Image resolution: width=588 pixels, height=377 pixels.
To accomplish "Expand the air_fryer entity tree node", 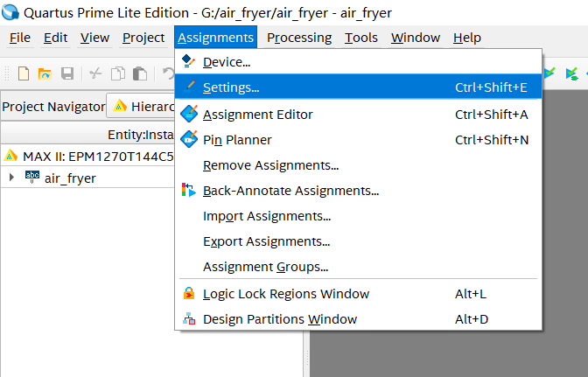I will 11,178.
